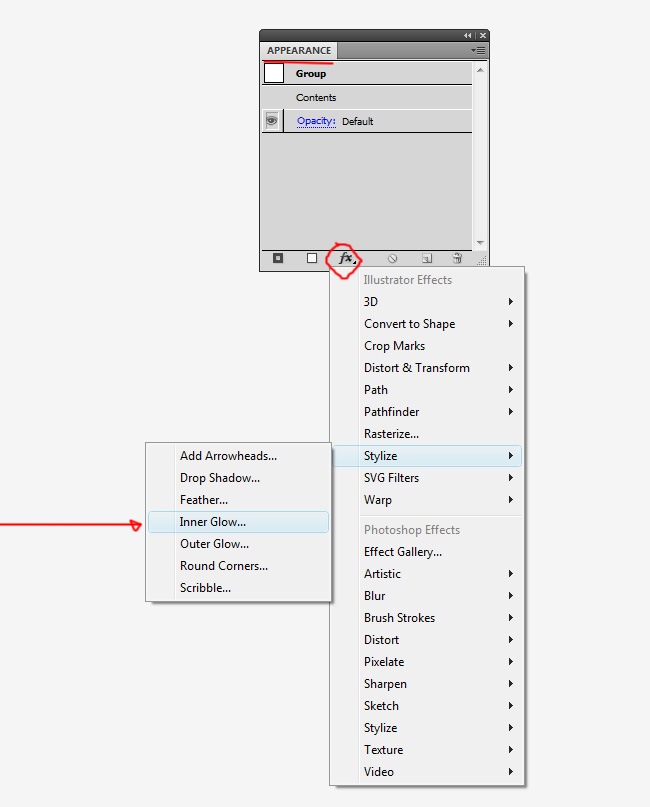650x807 pixels.
Task: Select the Group row label
Action: (x=311, y=74)
